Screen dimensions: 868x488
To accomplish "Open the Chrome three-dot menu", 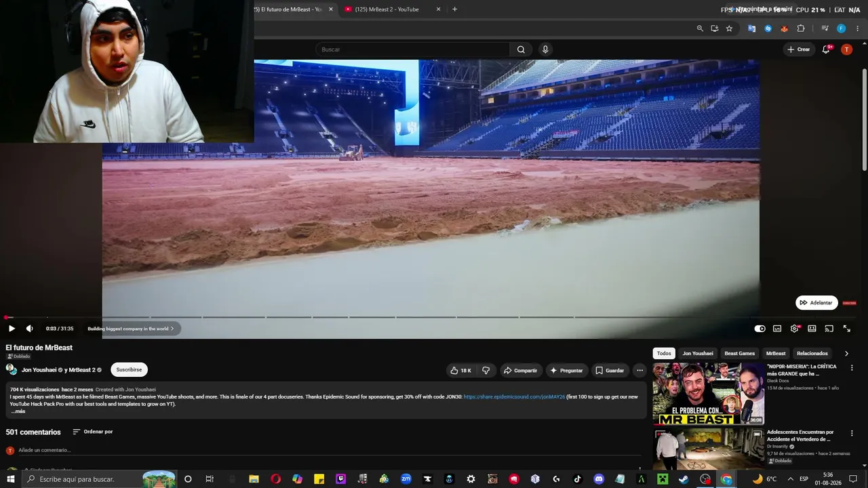I will [857, 28].
